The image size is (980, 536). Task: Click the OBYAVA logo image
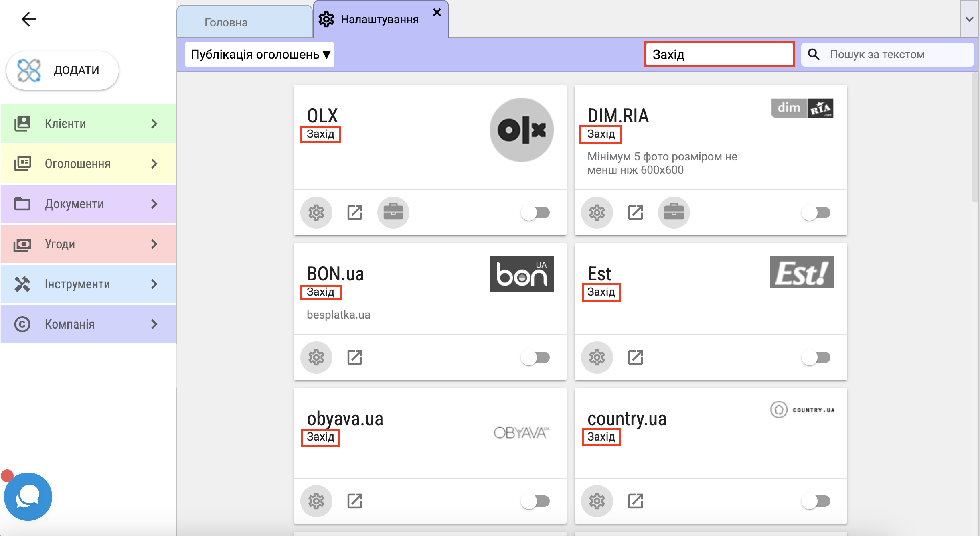point(522,432)
